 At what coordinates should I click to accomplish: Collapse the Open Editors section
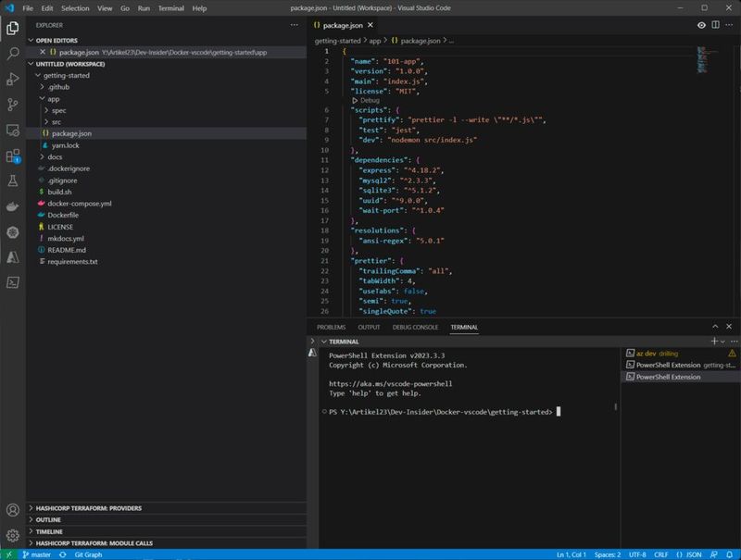point(31,40)
